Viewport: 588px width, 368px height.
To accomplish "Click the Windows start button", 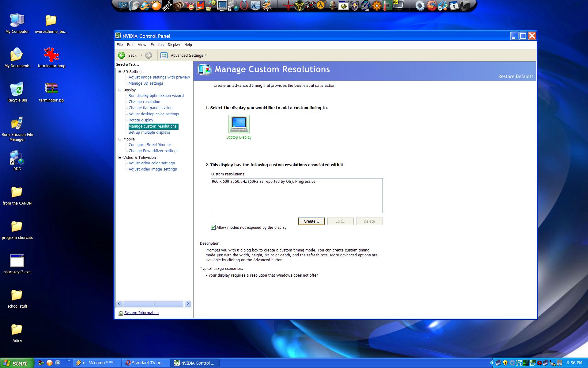I will (x=17, y=363).
